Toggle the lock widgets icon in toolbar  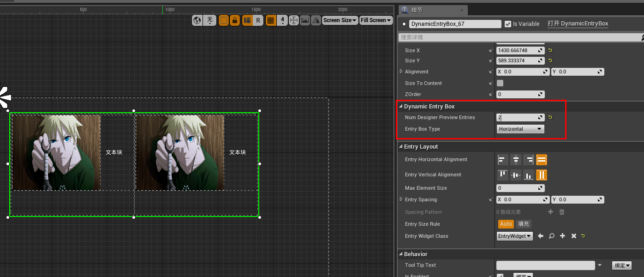click(x=235, y=20)
